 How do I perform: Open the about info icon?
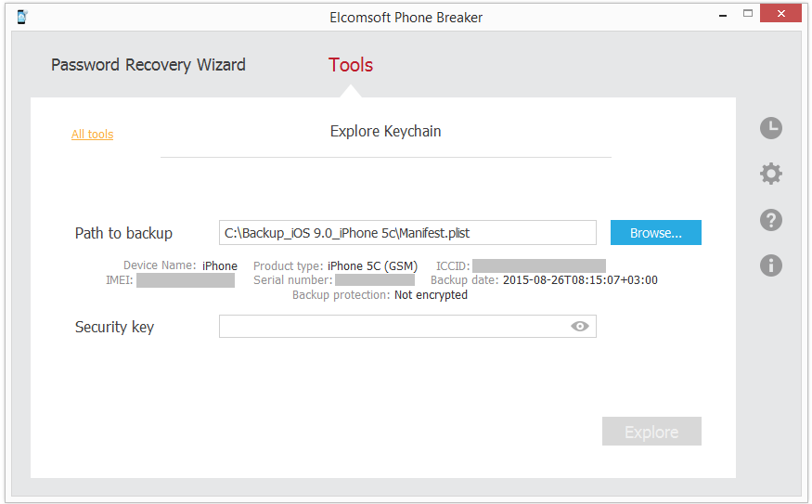point(770,265)
